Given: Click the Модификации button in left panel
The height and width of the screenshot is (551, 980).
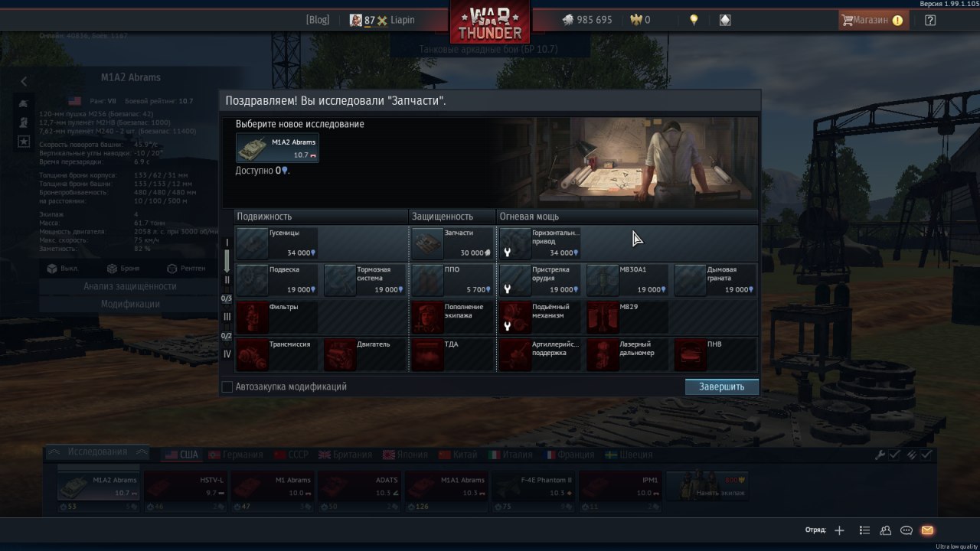Looking at the screenshot, I should coord(130,304).
